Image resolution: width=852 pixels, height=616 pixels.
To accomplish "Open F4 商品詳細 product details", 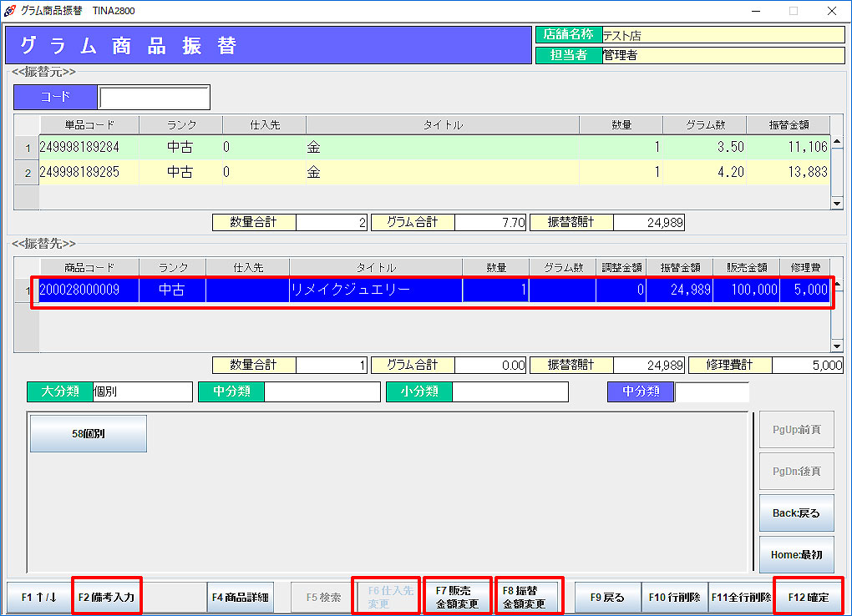I will point(240,598).
